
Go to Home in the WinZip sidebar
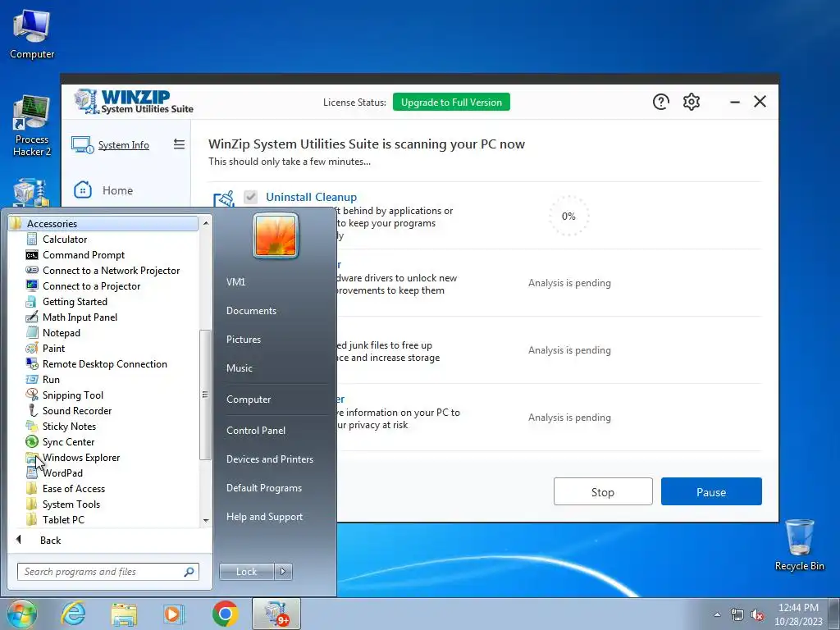[x=117, y=190]
